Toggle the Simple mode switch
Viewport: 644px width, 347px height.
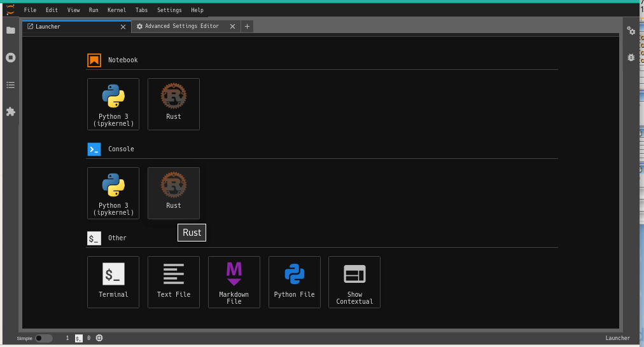click(x=43, y=338)
